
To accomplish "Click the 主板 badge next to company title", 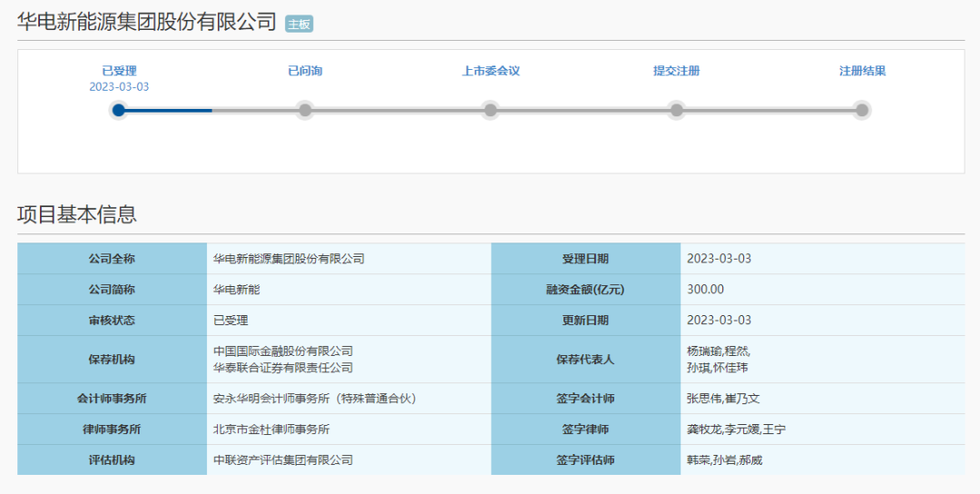I will pyautogui.click(x=299, y=24).
